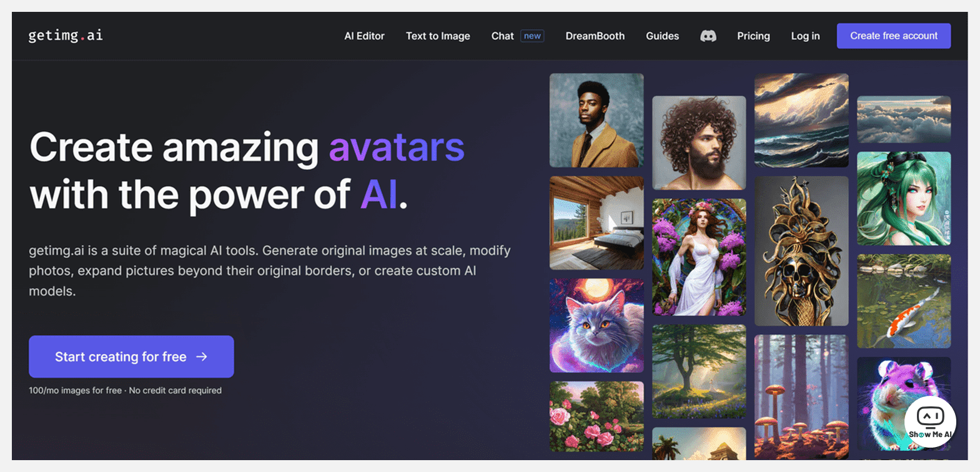Click the 'new' badge beside Chat
The image size is (980, 472).
(x=532, y=36)
